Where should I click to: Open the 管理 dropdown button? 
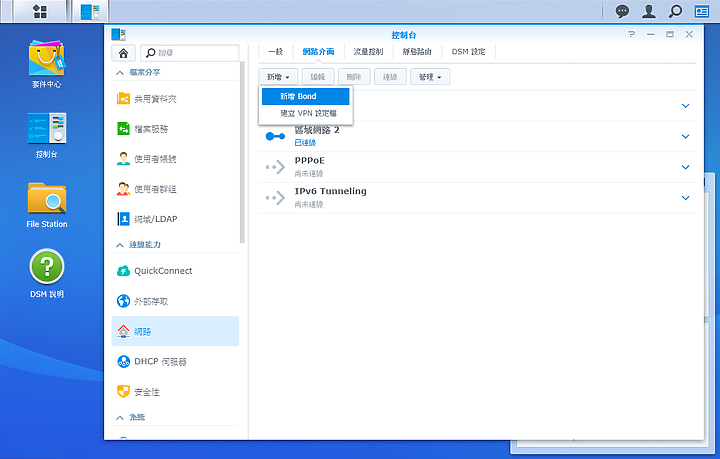(430, 77)
